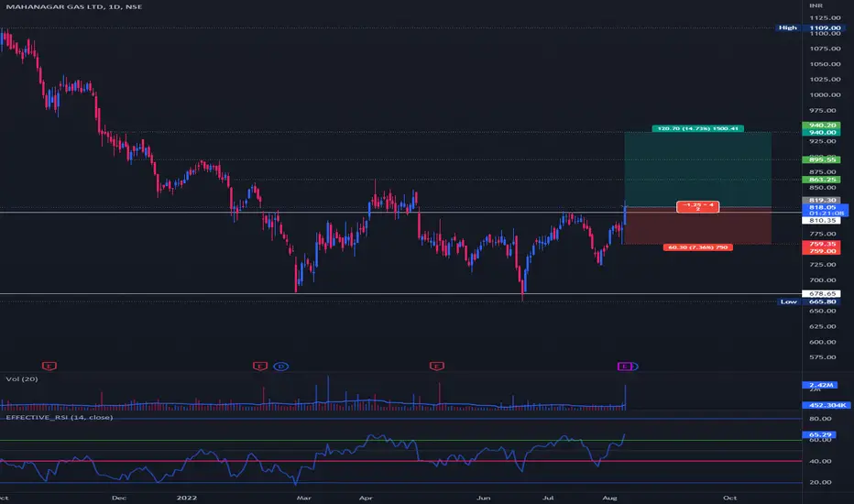Select the Vol (20) indicator legend
This screenshot has width=854, height=504.
coord(22,378)
